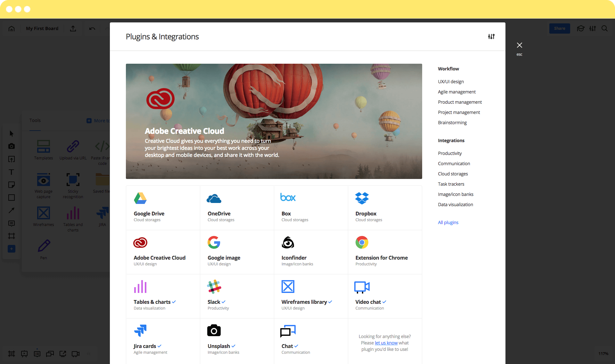Click the Share button

(560, 28)
